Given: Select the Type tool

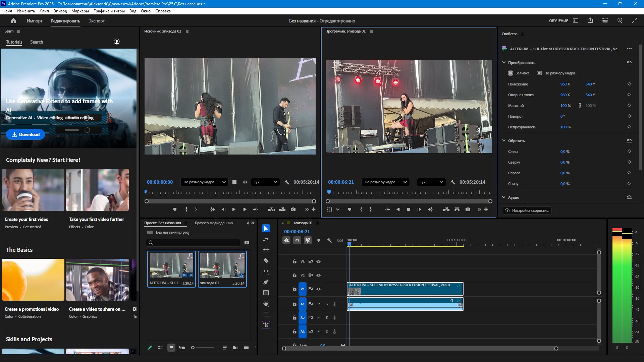Looking at the screenshot, I should [266, 314].
